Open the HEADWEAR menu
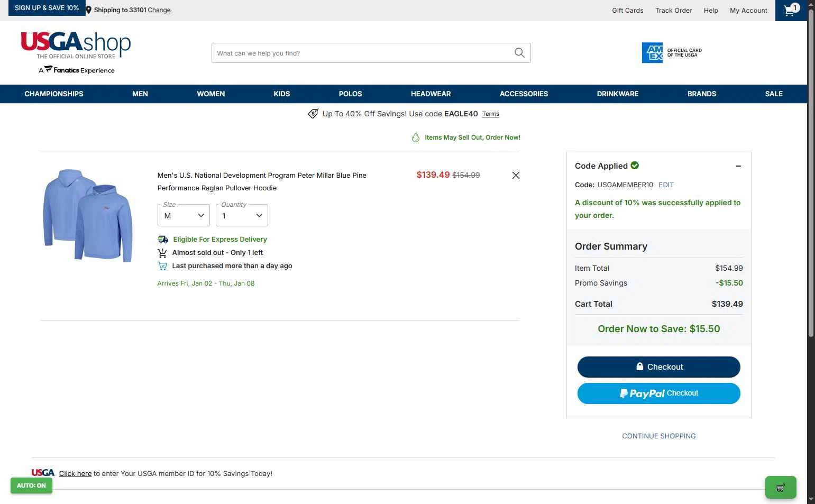This screenshot has height=504, width=815. tap(431, 94)
